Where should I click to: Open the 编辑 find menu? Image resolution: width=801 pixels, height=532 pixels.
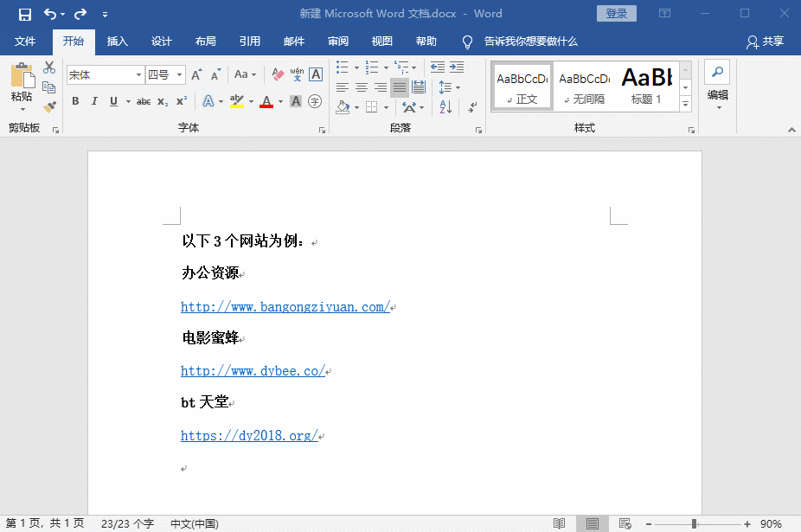(x=717, y=86)
